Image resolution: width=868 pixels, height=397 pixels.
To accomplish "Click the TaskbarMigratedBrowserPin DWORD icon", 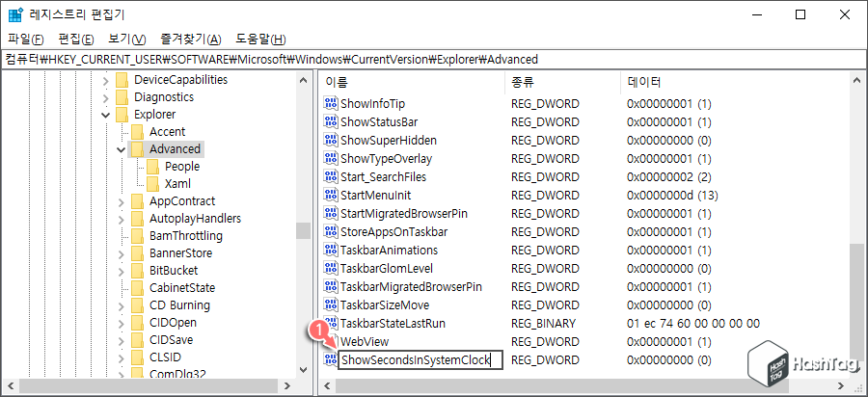I will (331, 286).
